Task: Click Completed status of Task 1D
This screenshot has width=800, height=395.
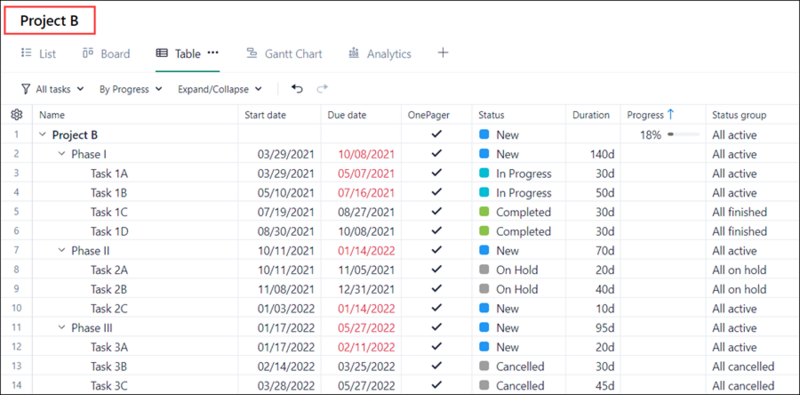Action: click(523, 231)
